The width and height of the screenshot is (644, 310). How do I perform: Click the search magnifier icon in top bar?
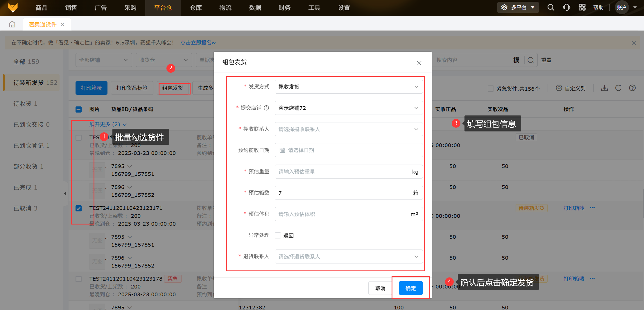pos(550,8)
